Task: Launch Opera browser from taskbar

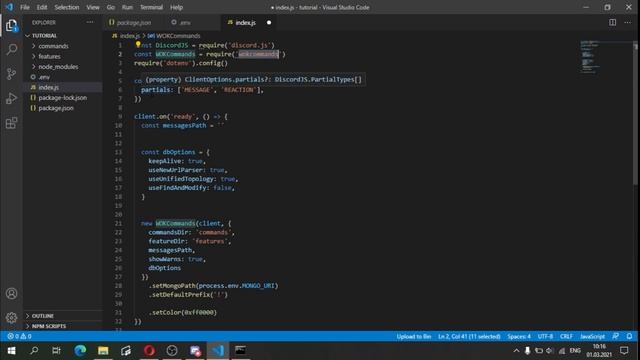Action: point(149,351)
